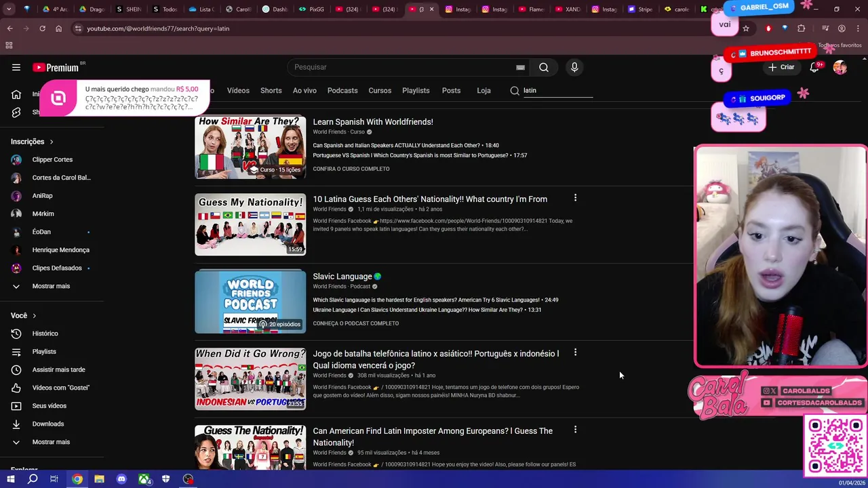
Task: Open Windows Security shield in taskbar
Action: click(x=166, y=479)
